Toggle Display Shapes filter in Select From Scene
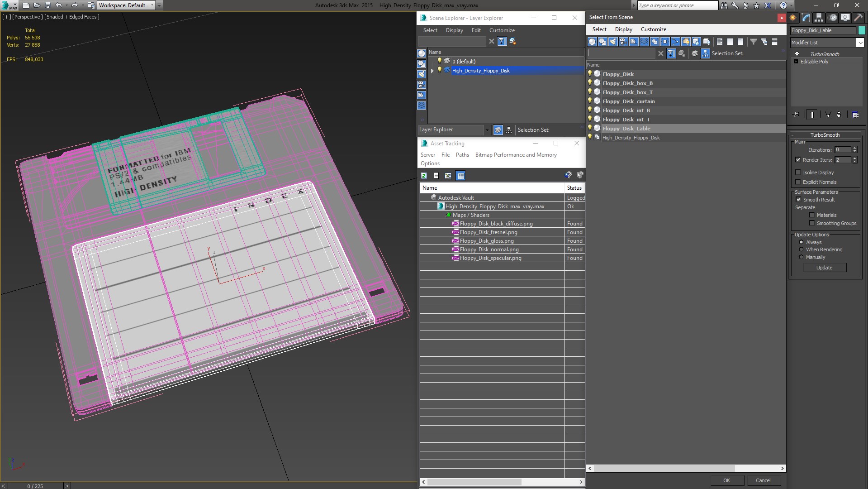Image resolution: width=868 pixels, height=489 pixels. click(602, 42)
